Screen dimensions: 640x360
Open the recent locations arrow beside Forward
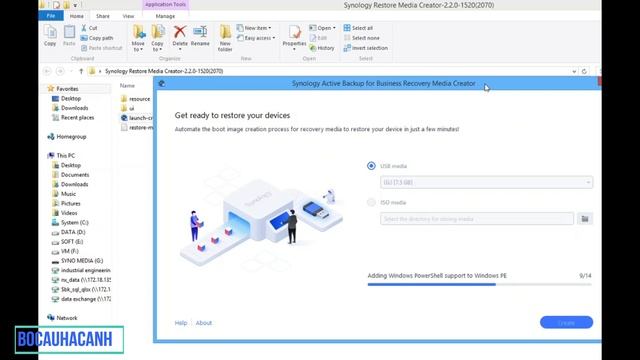point(71,71)
